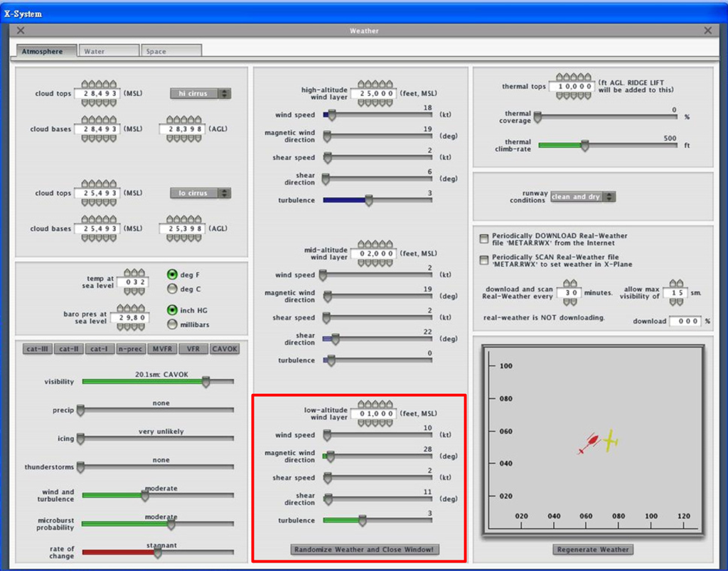Switch to the Water tab
Image resolution: width=728 pixels, height=571 pixels.
pyautogui.click(x=109, y=51)
